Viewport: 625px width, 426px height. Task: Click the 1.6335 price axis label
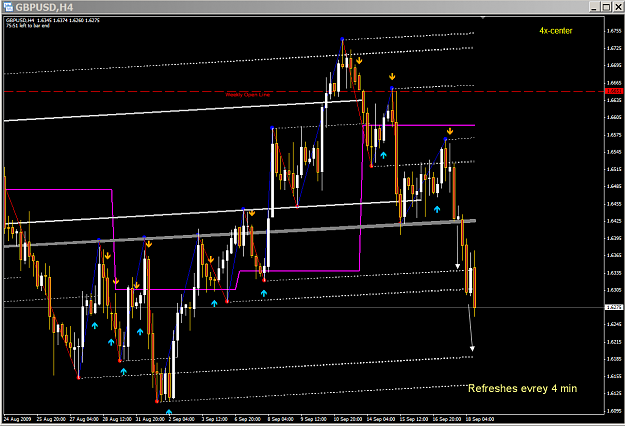click(614, 273)
